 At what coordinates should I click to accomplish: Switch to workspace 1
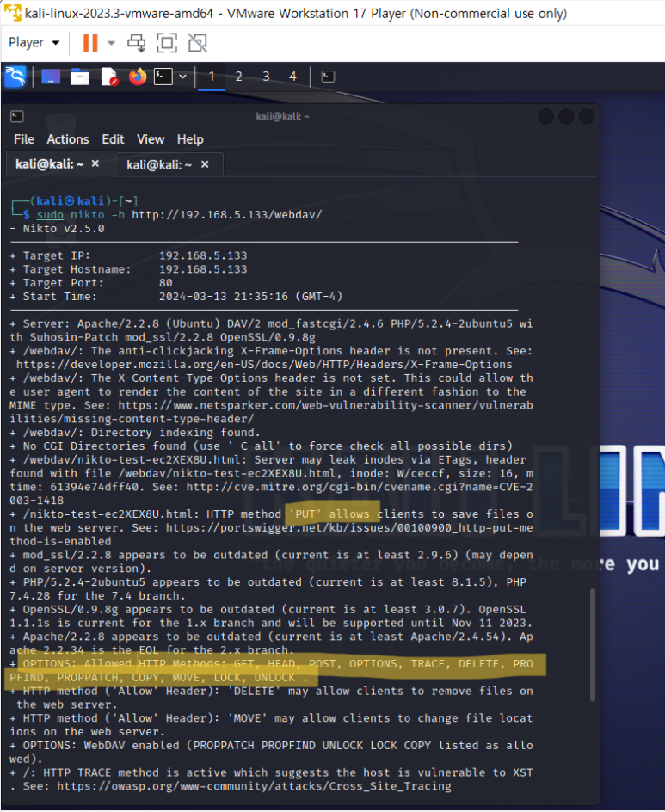click(212, 77)
